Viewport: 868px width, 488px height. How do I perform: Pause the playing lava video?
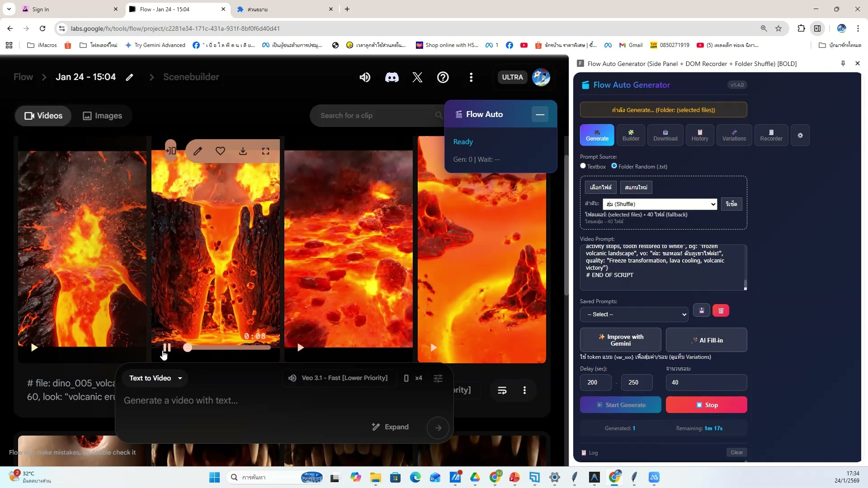pos(167,347)
